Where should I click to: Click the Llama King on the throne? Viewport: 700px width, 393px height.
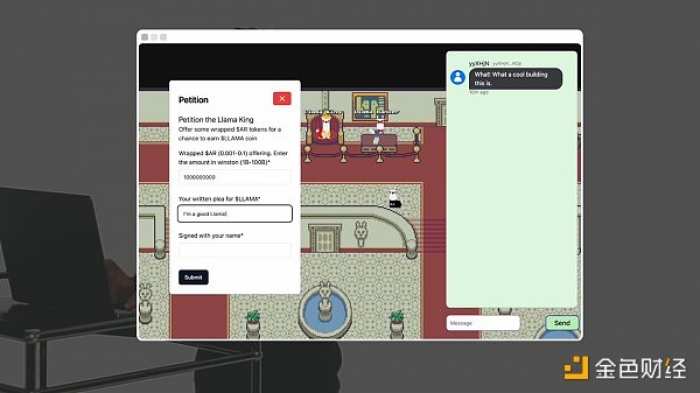click(325, 127)
